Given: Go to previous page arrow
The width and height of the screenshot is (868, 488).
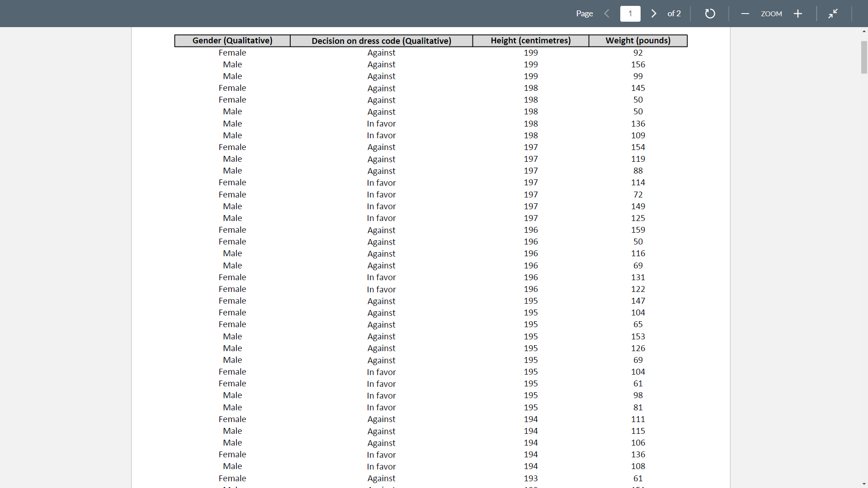Looking at the screenshot, I should (x=607, y=14).
